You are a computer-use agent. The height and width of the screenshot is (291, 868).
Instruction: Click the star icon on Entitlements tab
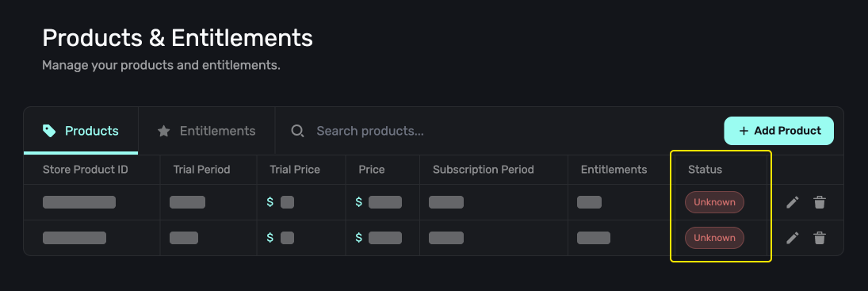coord(163,131)
